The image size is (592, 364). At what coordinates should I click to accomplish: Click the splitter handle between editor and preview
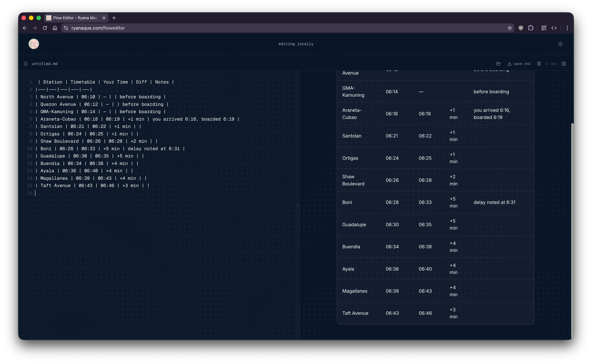coord(298,205)
